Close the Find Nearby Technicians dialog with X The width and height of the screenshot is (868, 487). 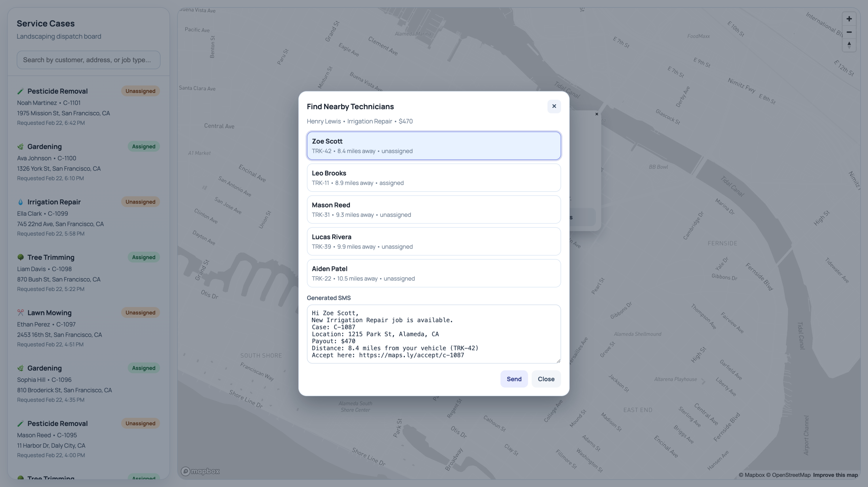(x=554, y=106)
